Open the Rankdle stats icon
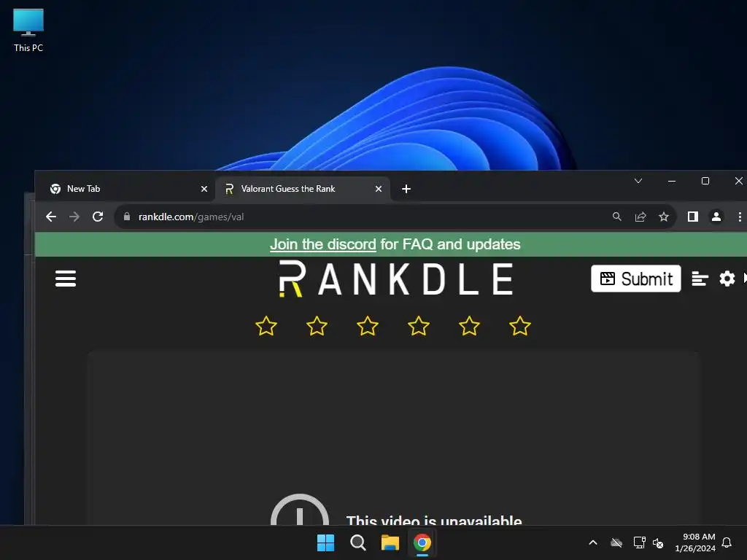This screenshot has height=560, width=747. [700, 279]
